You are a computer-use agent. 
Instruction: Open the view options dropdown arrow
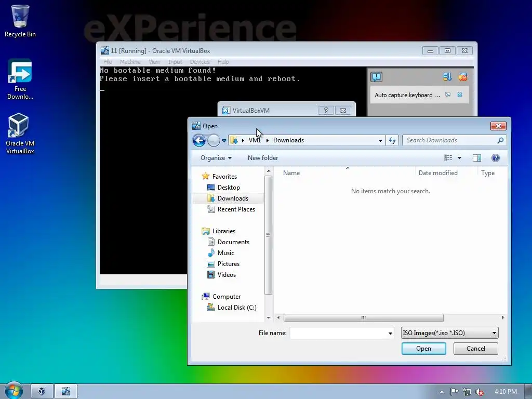click(x=459, y=158)
